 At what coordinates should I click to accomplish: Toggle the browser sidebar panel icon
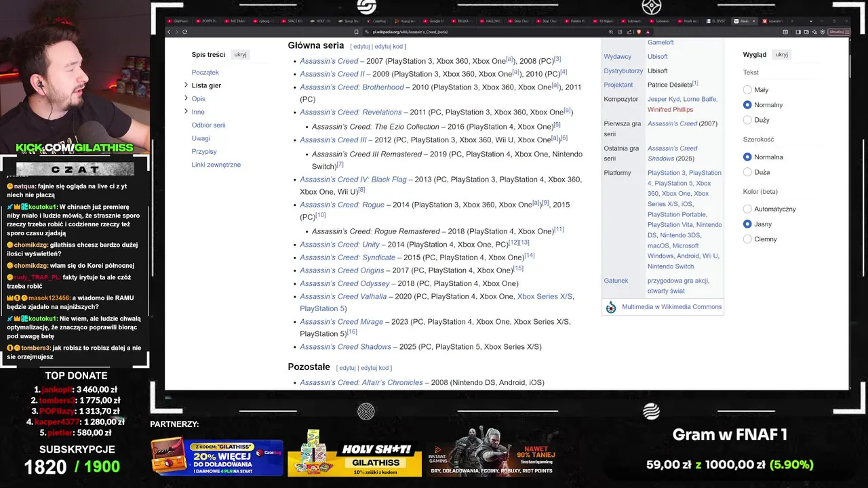(798, 32)
